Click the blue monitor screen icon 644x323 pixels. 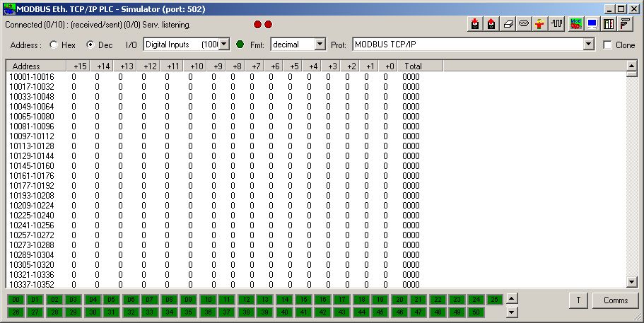(x=592, y=24)
